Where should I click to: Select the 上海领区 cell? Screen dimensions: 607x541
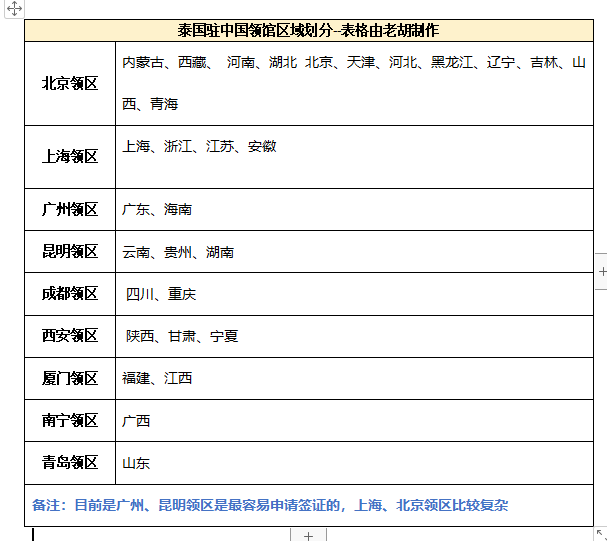click(x=70, y=157)
